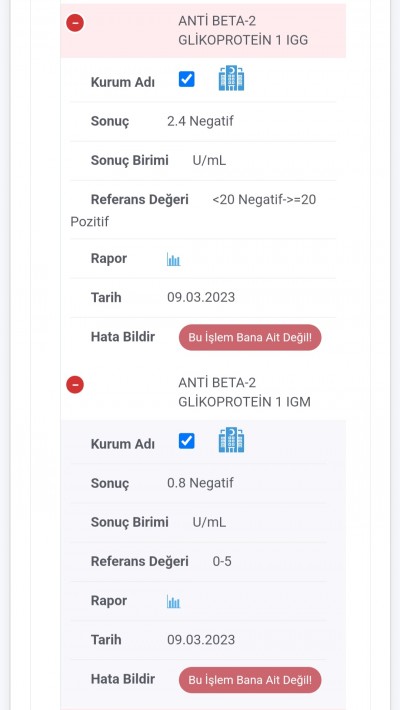Image resolution: width=400 pixels, height=710 pixels.
Task: View the Rapor chart icon for the IGG test
Action: [x=173, y=259]
